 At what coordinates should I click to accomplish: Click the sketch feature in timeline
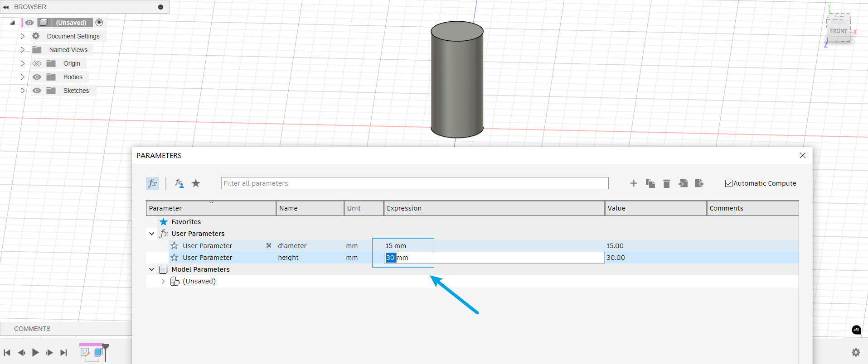pyautogui.click(x=85, y=352)
